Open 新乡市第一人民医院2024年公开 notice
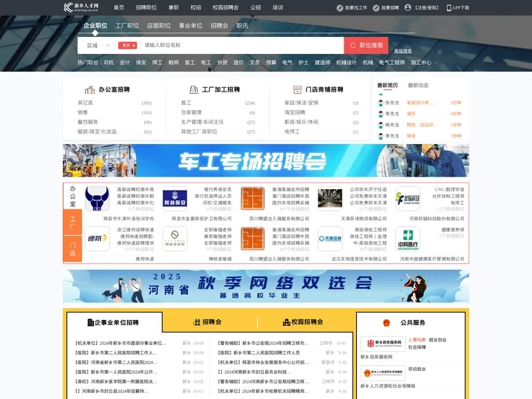 click(116, 372)
